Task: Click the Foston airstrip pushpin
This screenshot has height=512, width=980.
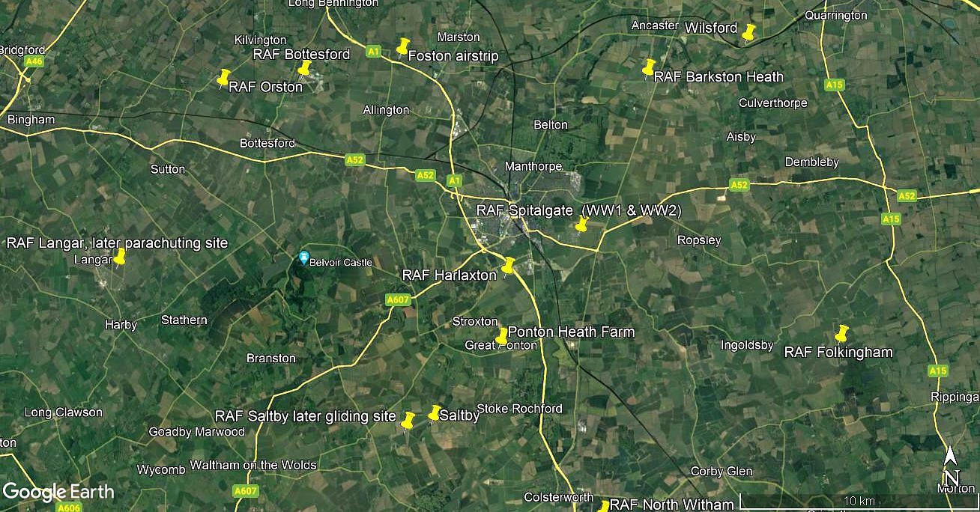Action: click(x=402, y=47)
